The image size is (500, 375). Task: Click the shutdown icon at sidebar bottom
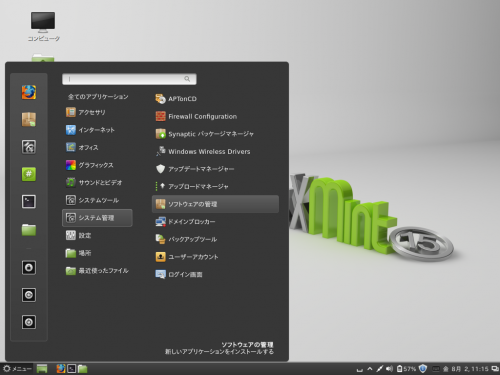point(29,322)
